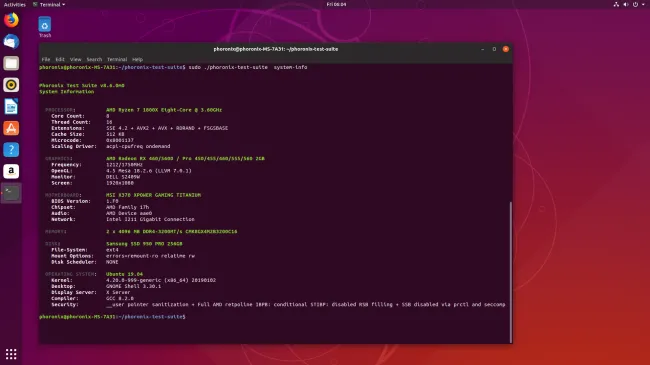
Task: Click 'acpi-cpufreq ondemand' scaling driver value
Action: click(138, 146)
